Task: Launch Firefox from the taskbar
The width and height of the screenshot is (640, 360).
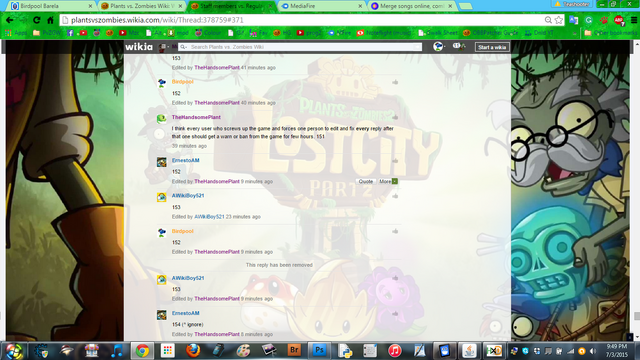Action: pos(193,351)
